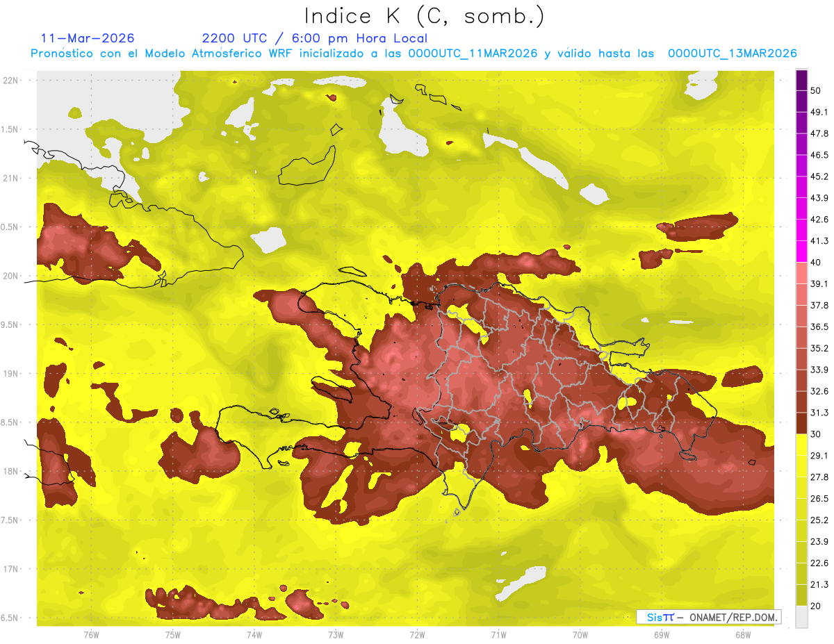
Task: Click the colorbar value "26.5"
Action: [x=819, y=499]
